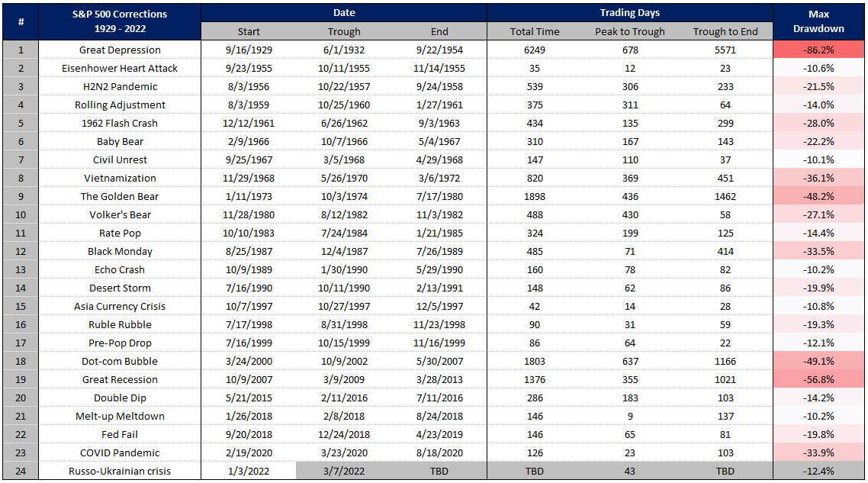868x483 pixels.
Task: Select the trough date 10/27/1997
Action: tap(344, 306)
